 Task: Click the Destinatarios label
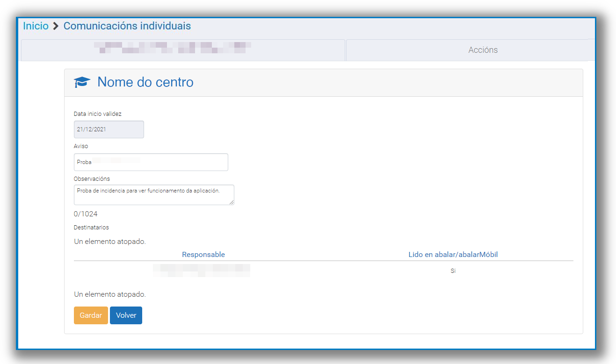91,228
